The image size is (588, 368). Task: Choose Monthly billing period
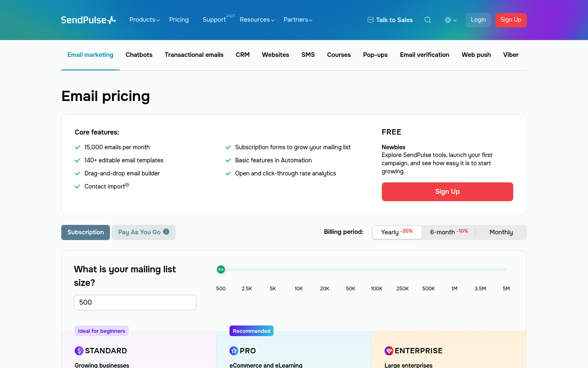click(x=501, y=232)
